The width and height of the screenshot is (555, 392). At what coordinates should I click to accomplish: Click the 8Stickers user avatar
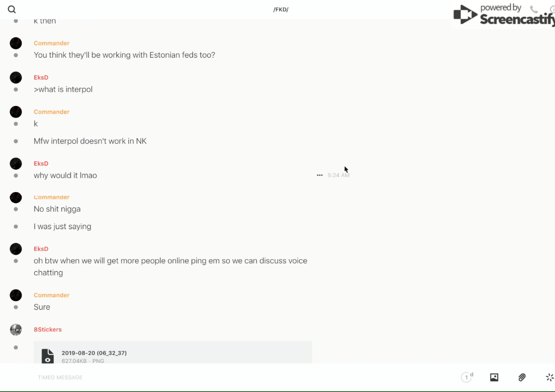(x=16, y=329)
